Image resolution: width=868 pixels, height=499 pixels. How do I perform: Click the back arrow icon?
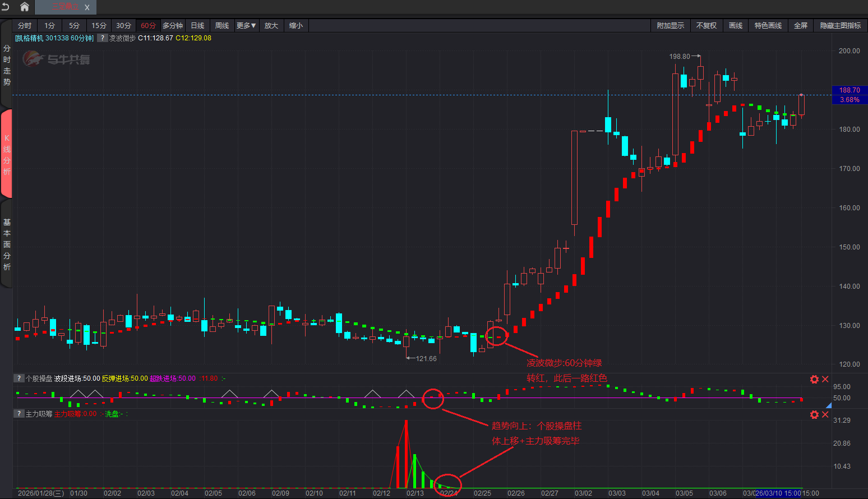point(6,7)
